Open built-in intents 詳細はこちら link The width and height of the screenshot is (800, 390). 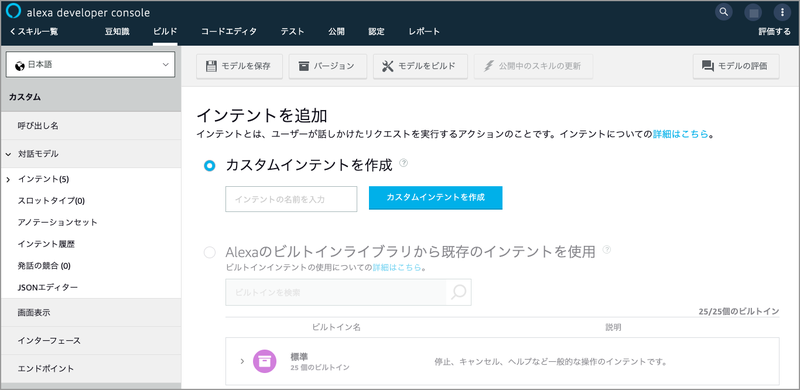tap(397, 267)
